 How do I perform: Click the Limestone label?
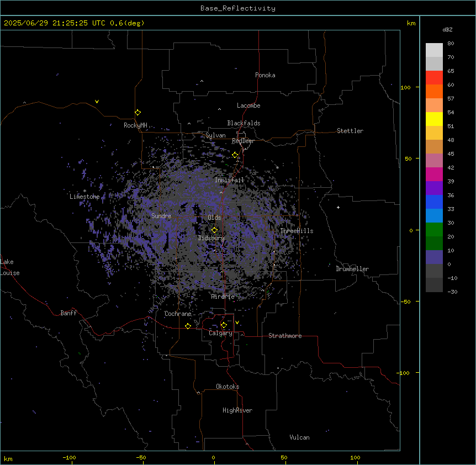[x=84, y=197]
